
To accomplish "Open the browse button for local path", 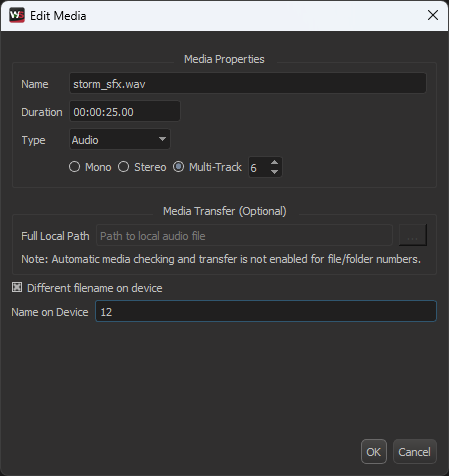I will click(x=413, y=235).
